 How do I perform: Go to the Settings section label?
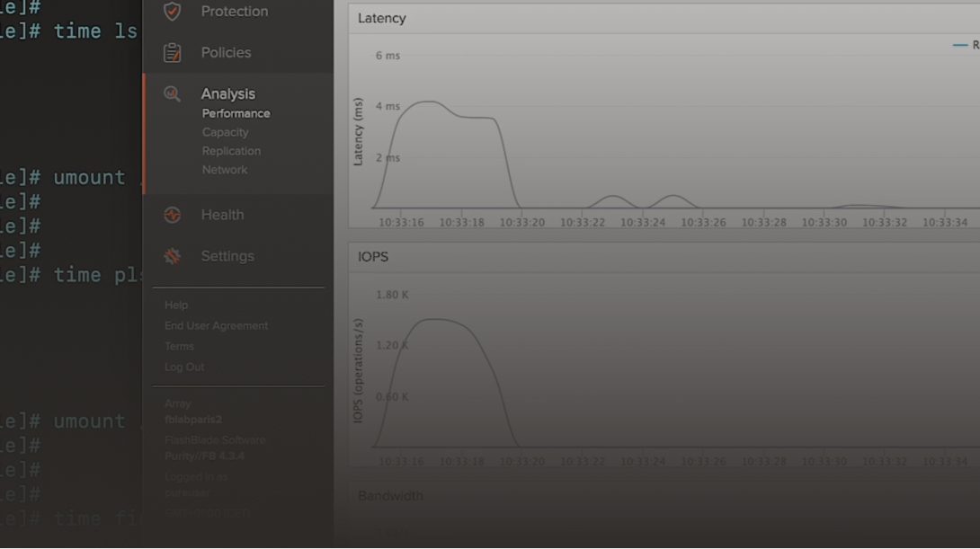click(x=227, y=256)
